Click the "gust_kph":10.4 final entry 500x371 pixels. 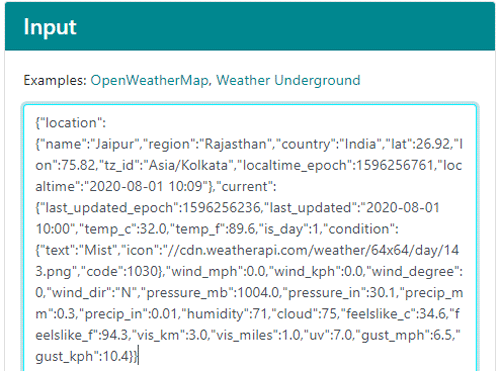point(82,356)
